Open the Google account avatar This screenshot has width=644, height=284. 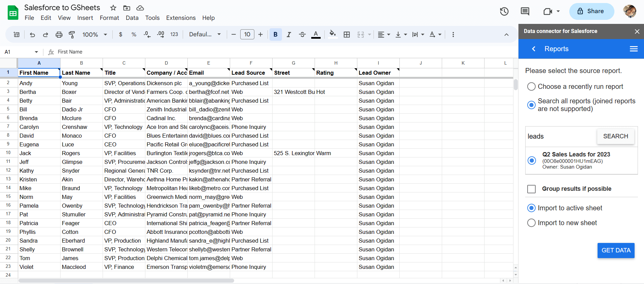(630, 11)
